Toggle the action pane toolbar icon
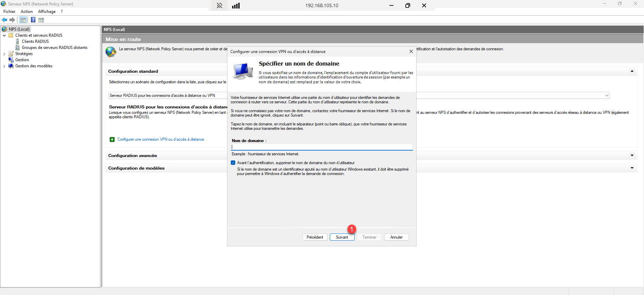Screen dimensions: 644x295 41,20
